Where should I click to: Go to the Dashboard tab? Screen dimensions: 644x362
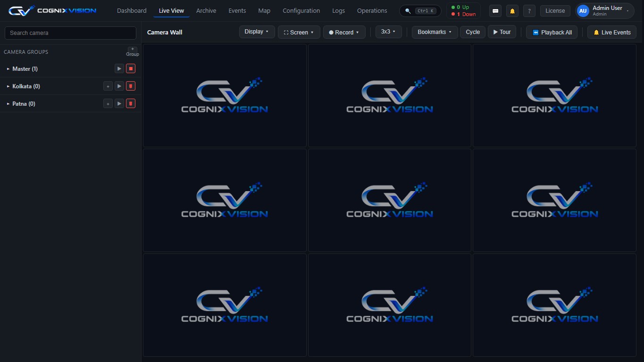coord(132,10)
